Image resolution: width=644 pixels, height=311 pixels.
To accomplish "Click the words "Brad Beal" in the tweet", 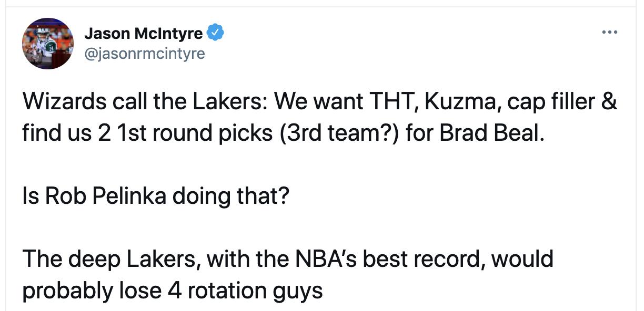I will coord(489,133).
